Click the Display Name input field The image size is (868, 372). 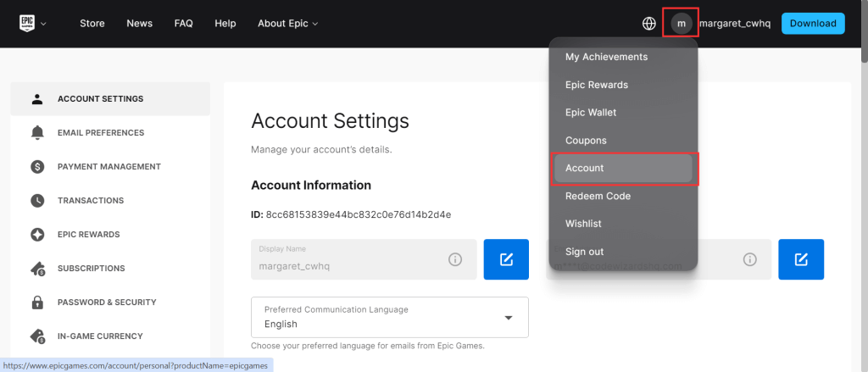pyautogui.click(x=348, y=259)
